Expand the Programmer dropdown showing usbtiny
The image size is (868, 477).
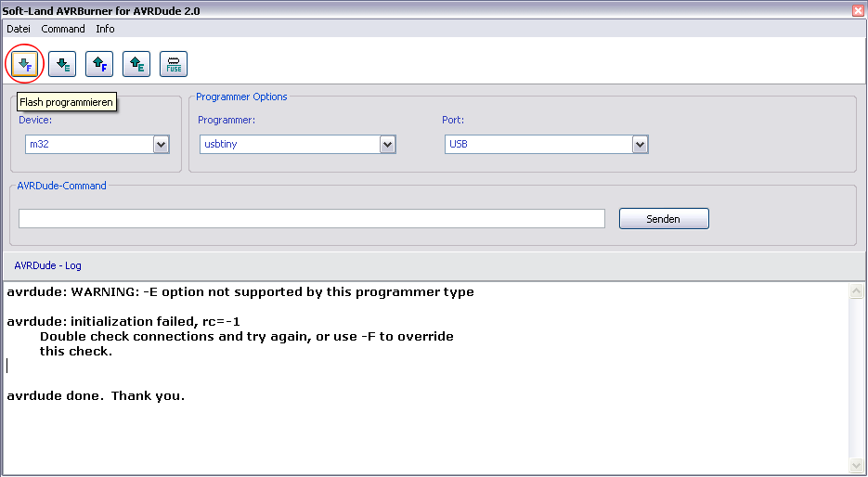click(387, 145)
